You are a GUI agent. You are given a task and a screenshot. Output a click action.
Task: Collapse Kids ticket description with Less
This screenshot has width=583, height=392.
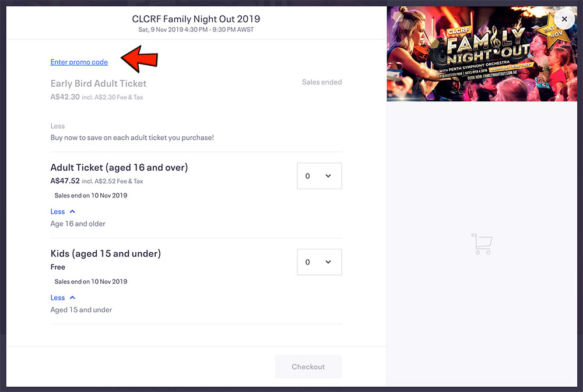pyautogui.click(x=58, y=298)
